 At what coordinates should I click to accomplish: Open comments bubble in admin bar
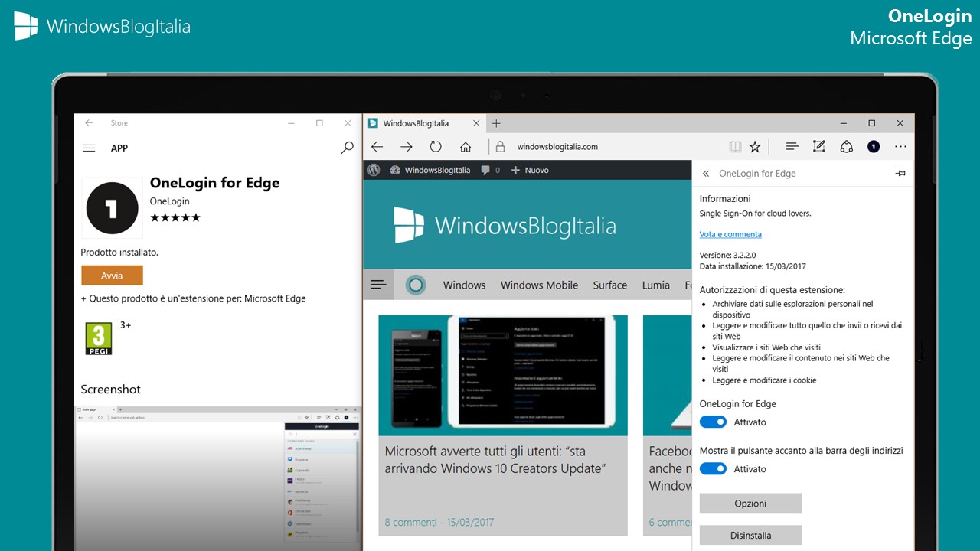pyautogui.click(x=490, y=170)
